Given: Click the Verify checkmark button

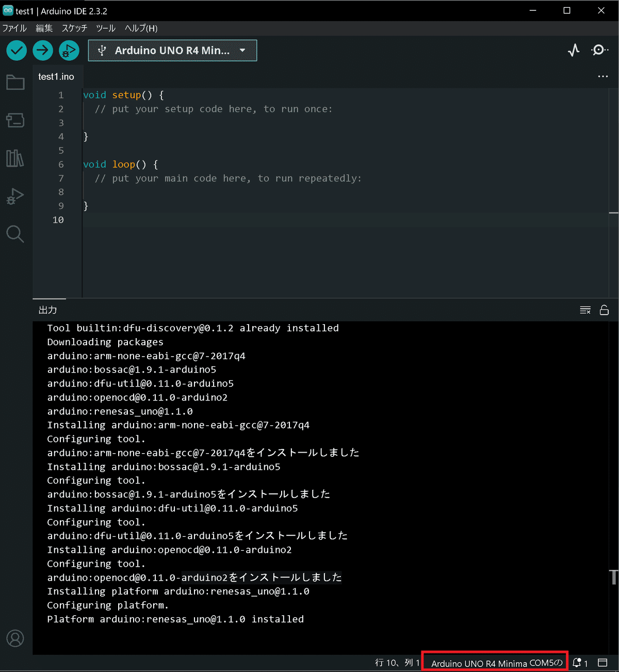Looking at the screenshot, I should (x=17, y=51).
